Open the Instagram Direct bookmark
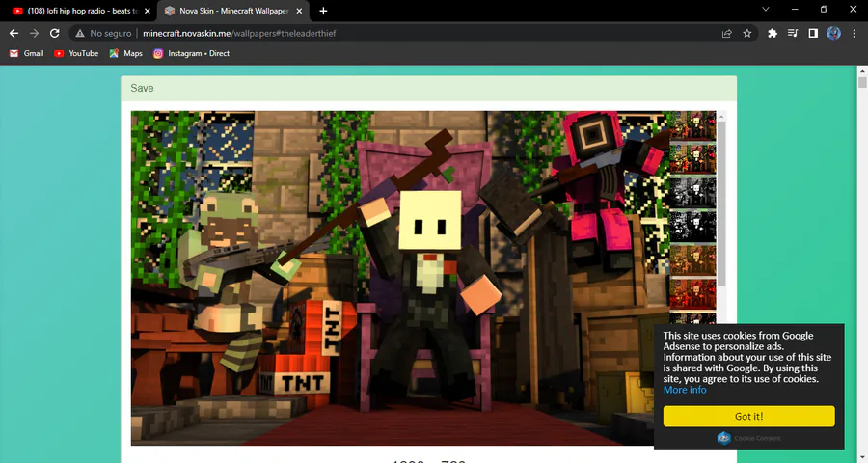The image size is (868, 463). 191,53
